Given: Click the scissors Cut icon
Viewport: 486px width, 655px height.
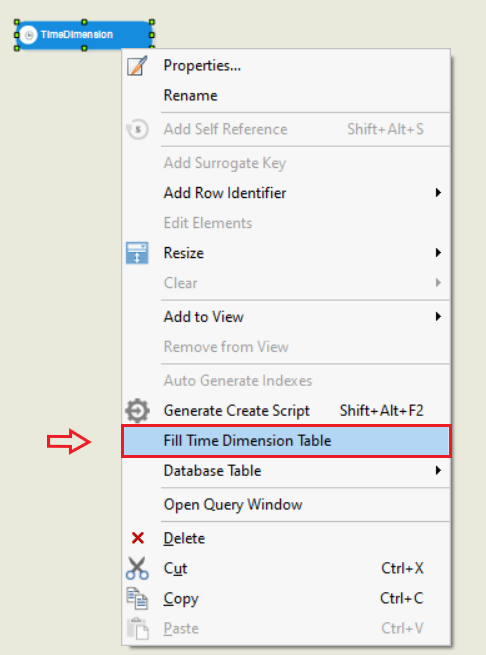Looking at the screenshot, I should [137, 568].
